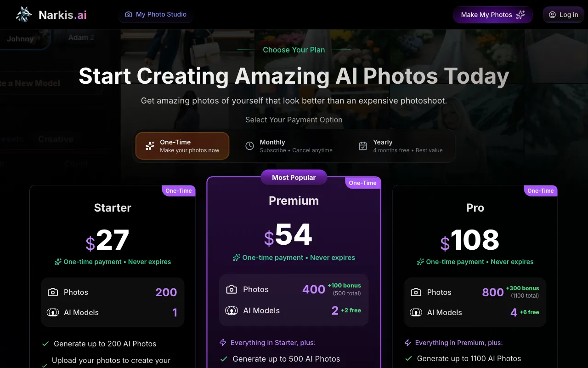Click the Pro plan title
Screen dimensions: 588x368
point(475,208)
